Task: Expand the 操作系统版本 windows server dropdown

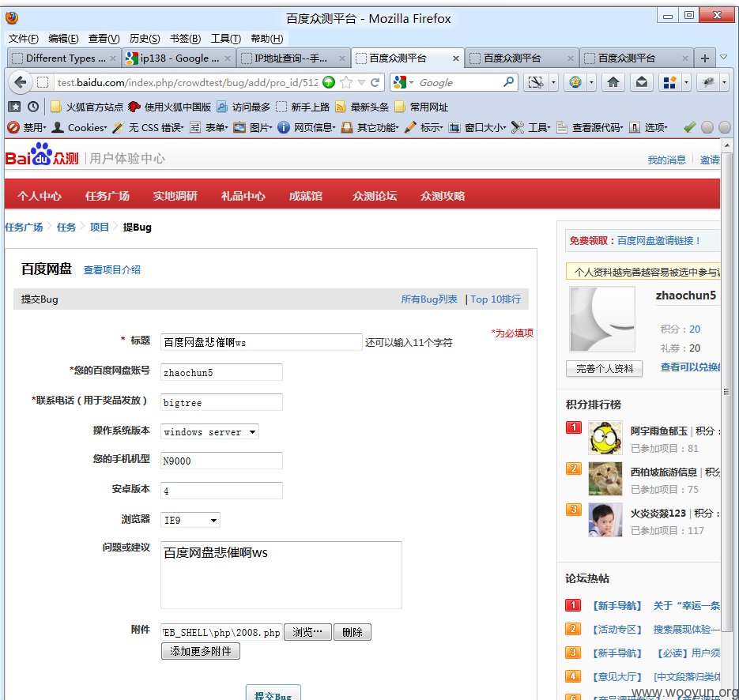Action: (x=209, y=431)
